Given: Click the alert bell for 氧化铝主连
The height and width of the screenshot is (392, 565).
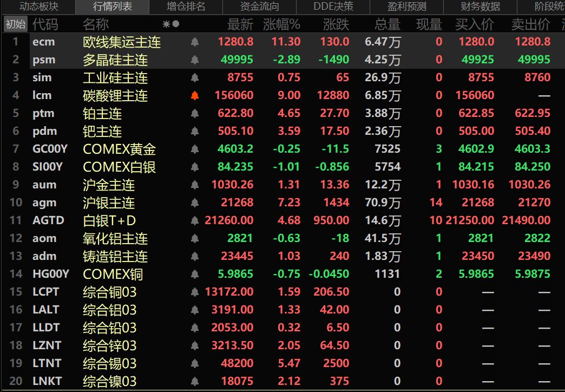Looking at the screenshot, I should pyautogui.click(x=195, y=238).
